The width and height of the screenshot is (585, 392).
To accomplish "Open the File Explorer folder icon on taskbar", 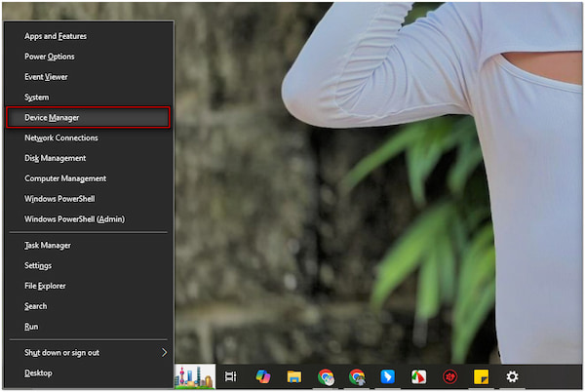I will pos(293,376).
